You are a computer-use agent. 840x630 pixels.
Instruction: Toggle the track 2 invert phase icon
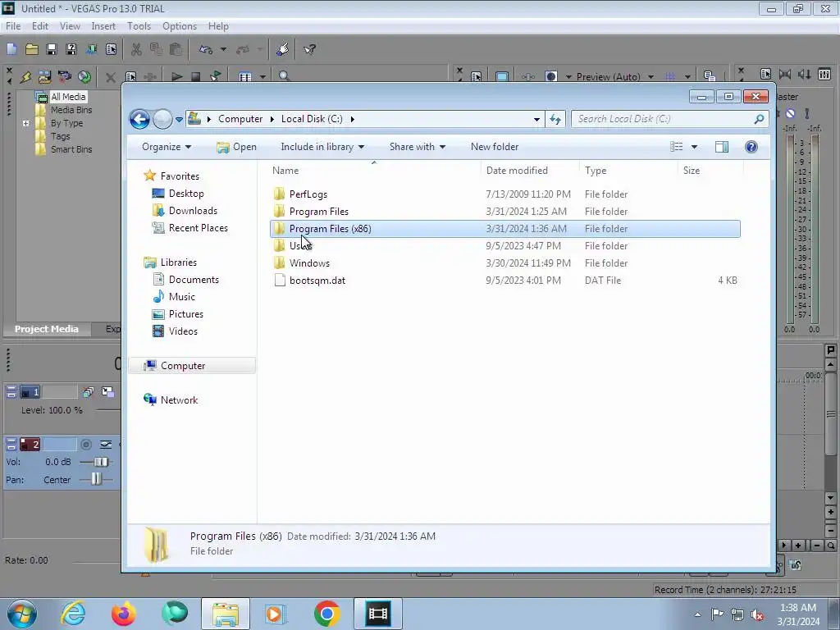click(x=106, y=444)
